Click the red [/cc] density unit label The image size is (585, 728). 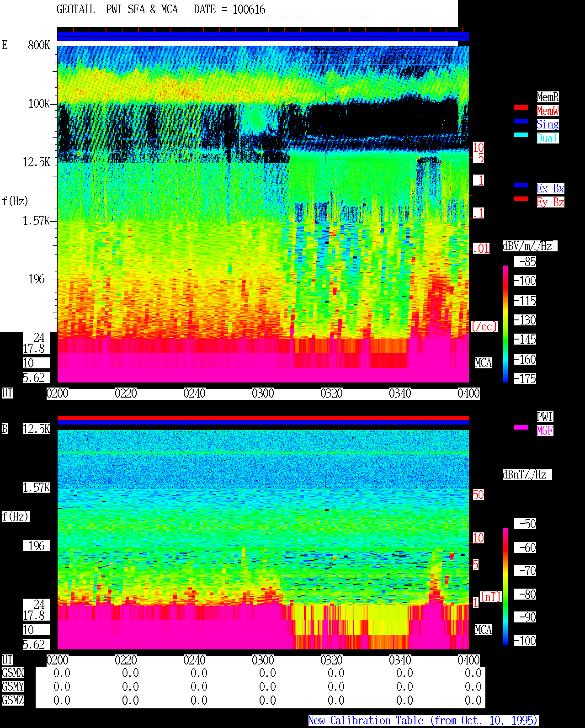pyautogui.click(x=484, y=327)
